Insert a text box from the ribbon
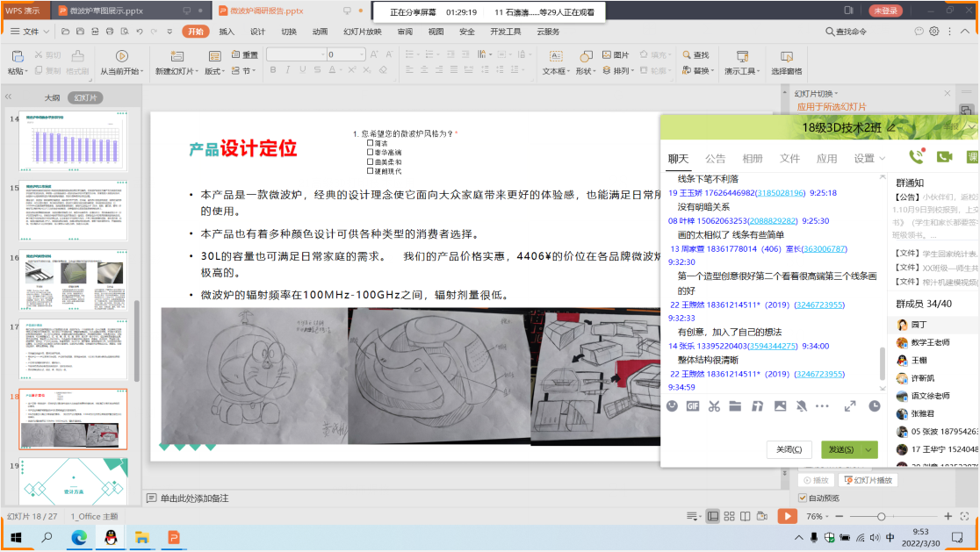This screenshot has width=980, height=552. (556, 63)
